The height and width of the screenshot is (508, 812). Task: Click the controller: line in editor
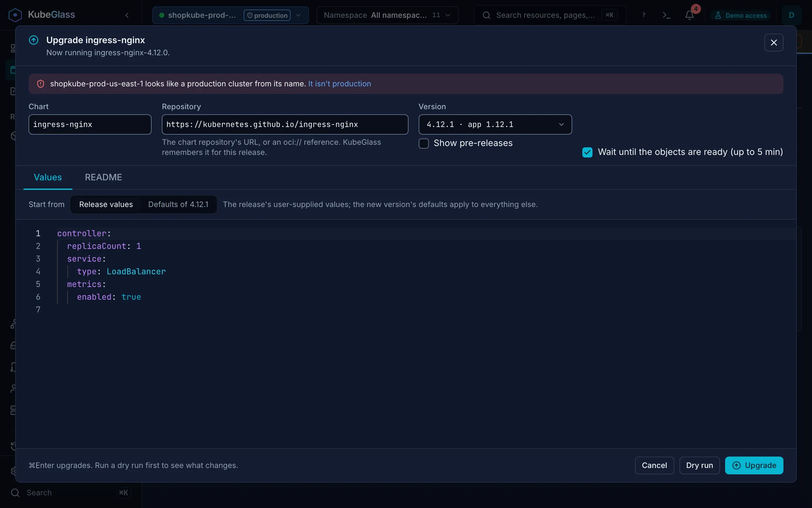click(84, 233)
